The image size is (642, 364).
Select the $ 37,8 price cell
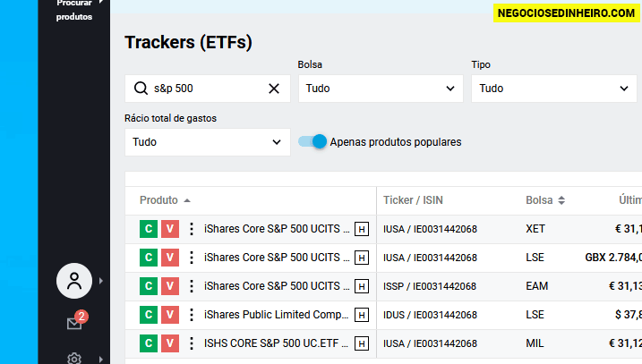tap(628, 315)
